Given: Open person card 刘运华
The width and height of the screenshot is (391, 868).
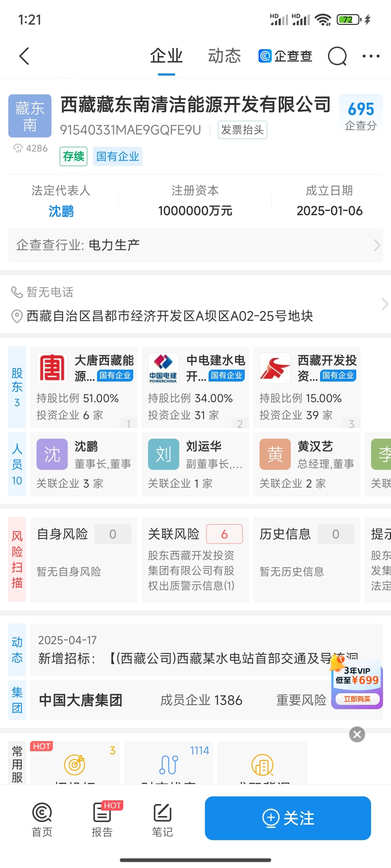Looking at the screenshot, I should pos(195,464).
